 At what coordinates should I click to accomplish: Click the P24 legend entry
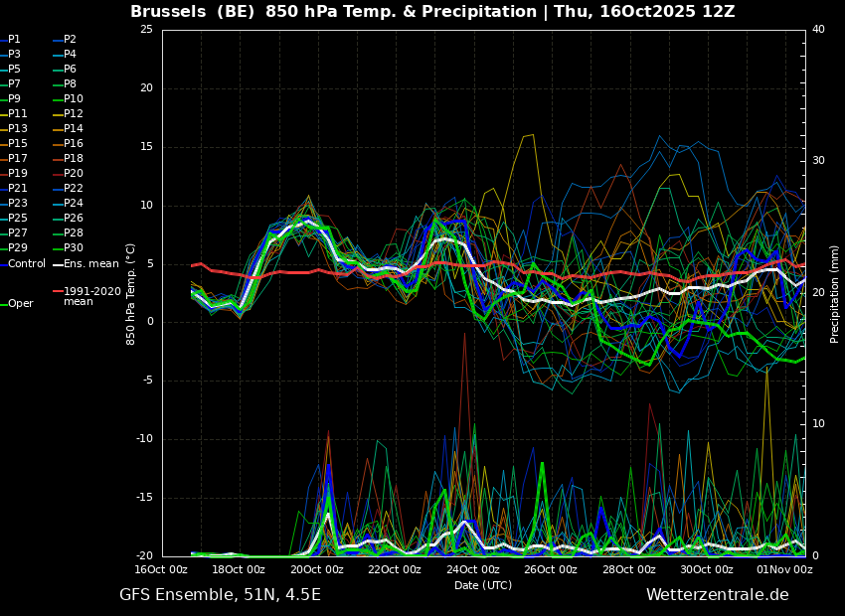[68, 203]
